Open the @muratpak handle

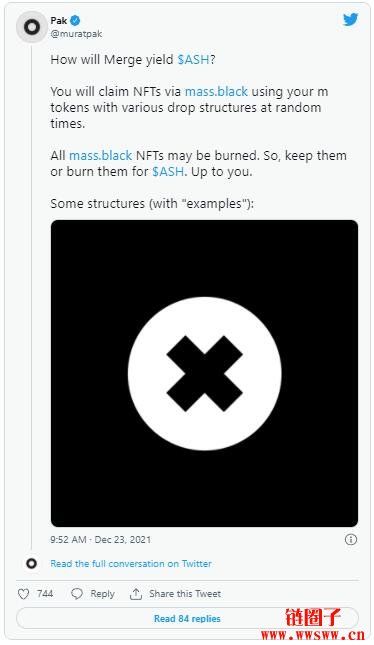[x=76, y=34]
